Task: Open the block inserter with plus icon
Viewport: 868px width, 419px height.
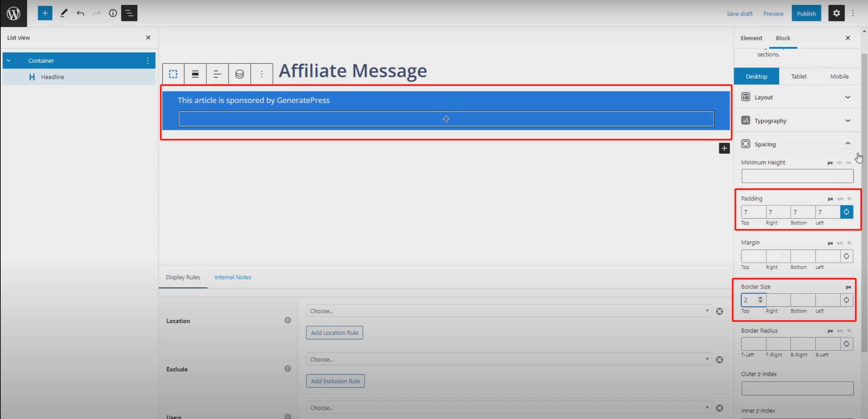Action: click(x=45, y=13)
